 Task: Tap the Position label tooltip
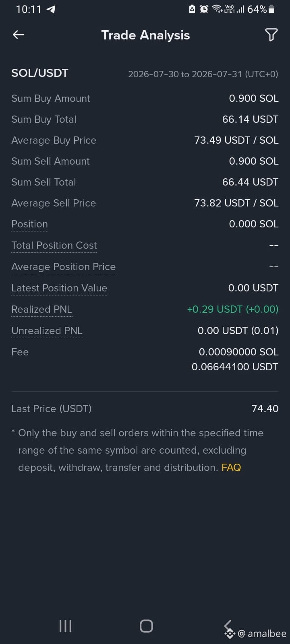(x=29, y=224)
